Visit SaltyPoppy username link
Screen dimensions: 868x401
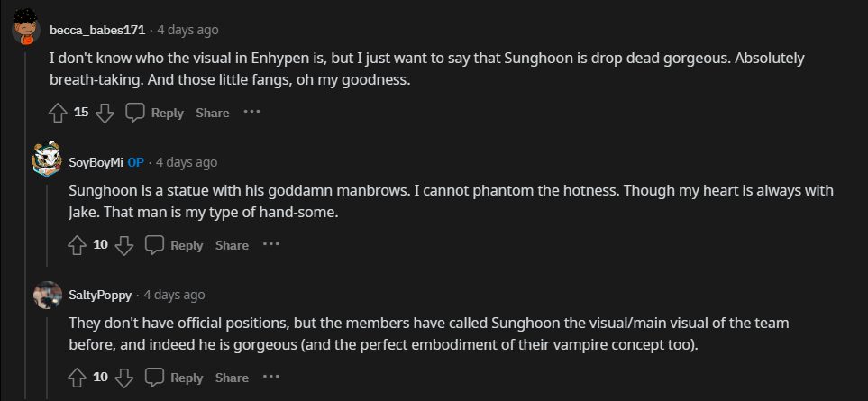[x=100, y=295]
